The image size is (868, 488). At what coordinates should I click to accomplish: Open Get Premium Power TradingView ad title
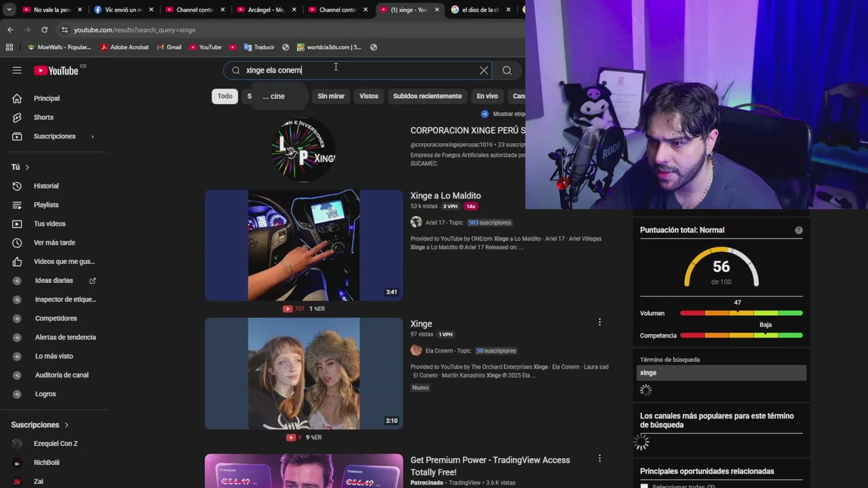pyautogui.click(x=490, y=466)
